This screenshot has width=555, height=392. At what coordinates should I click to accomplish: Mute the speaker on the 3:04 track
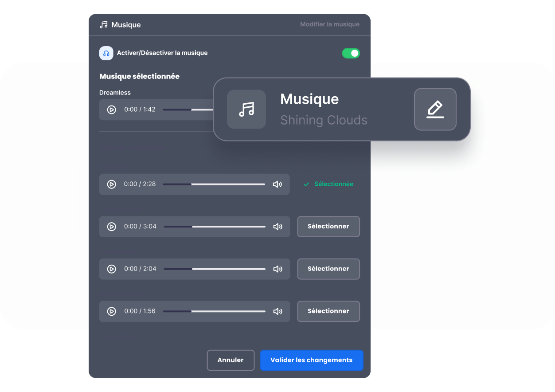coord(277,227)
